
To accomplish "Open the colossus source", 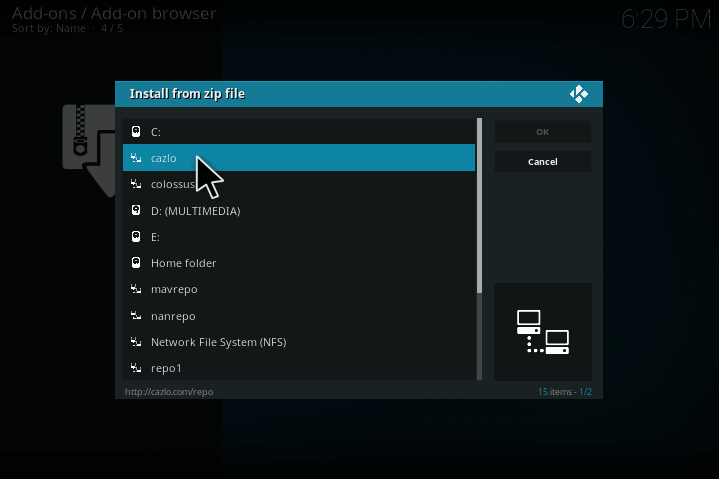I will click(x=299, y=184).
